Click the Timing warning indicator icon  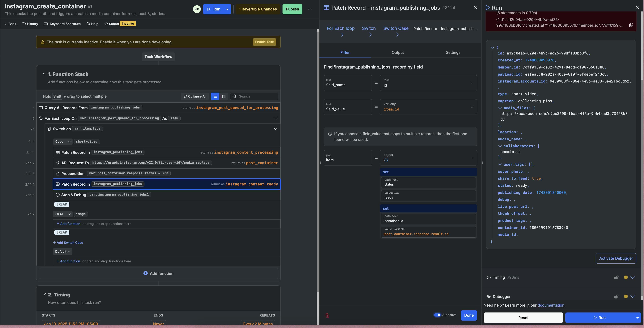(626, 277)
